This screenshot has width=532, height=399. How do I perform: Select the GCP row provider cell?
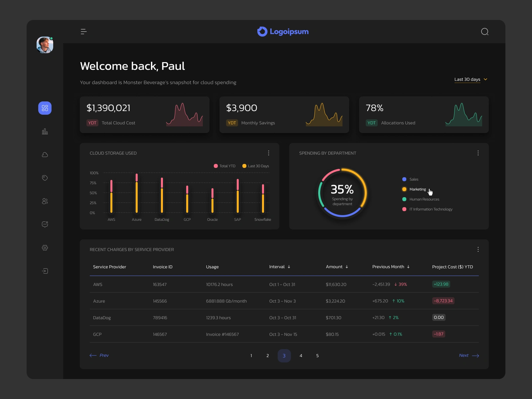click(x=97, y=334)
